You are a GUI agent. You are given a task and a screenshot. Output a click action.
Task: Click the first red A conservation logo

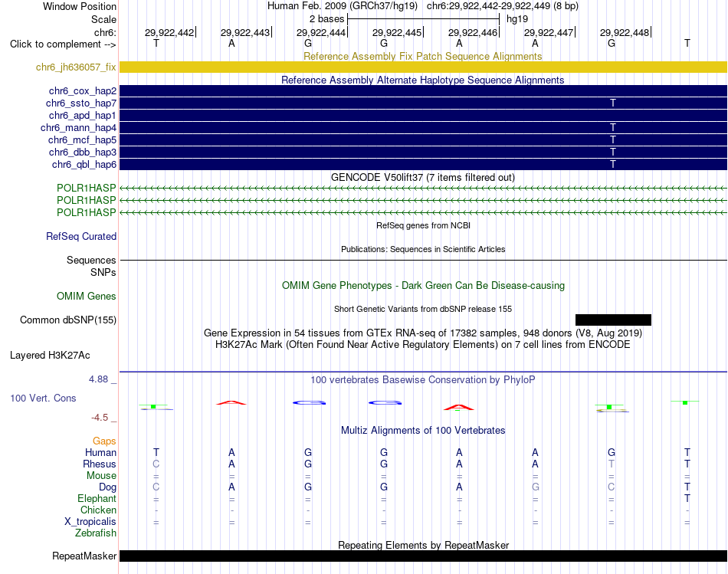(x=231, y=402)
